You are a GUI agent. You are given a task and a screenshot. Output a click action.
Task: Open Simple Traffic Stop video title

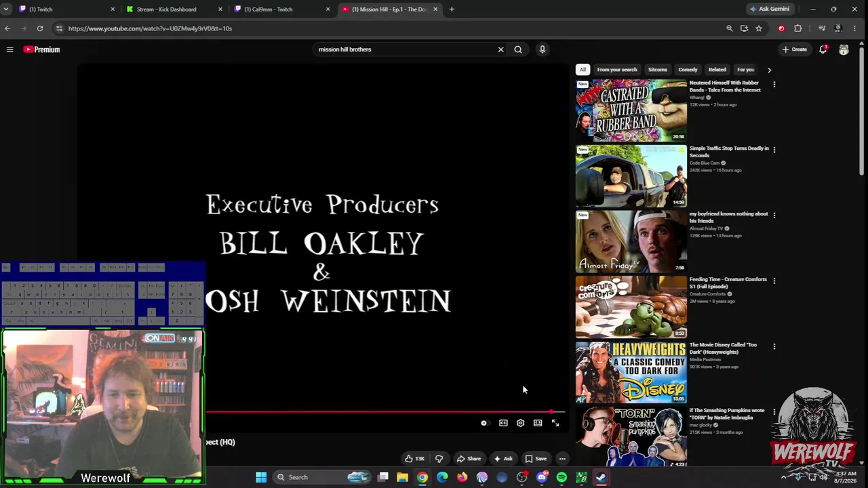[x=729, y=152]
